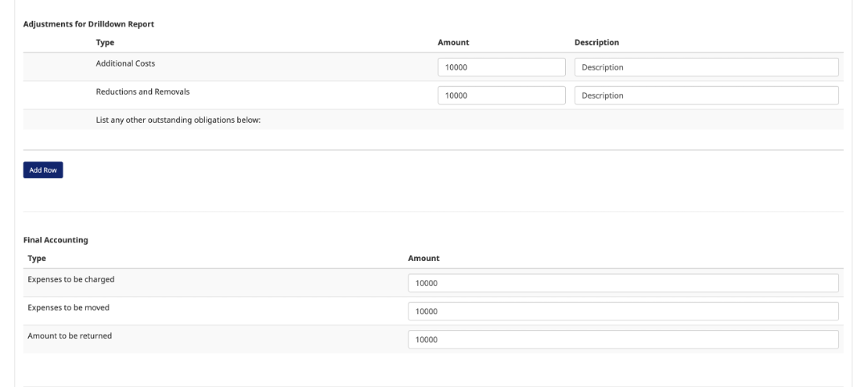Image resolution: width=868 pixels, height=387 pixels.
Task: Select the Amount to be returned input field
Action: [x=623, y=340]
